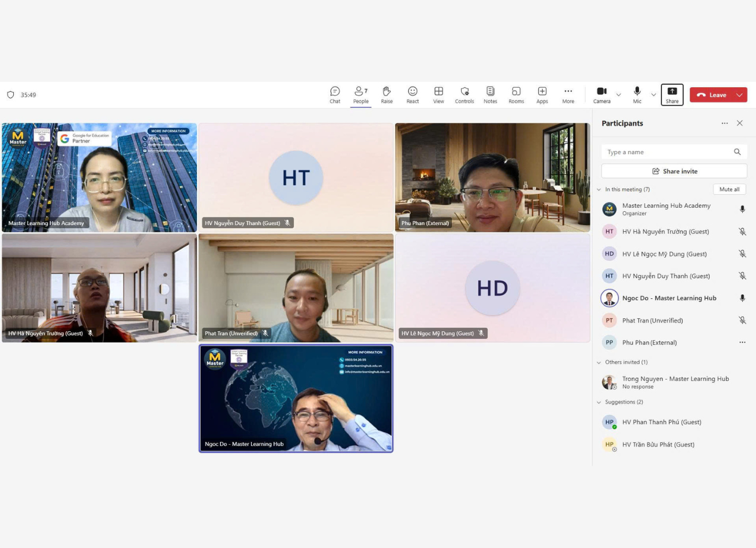Open breakout Rooms

[x=516, y=95]
